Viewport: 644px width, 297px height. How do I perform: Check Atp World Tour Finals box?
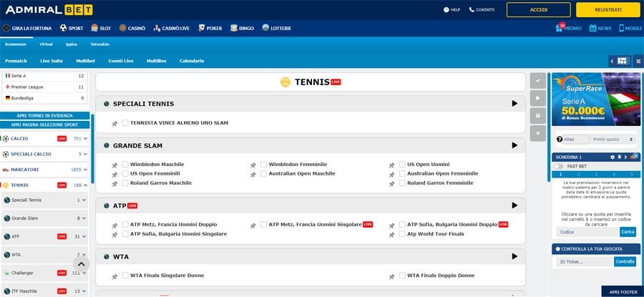click(402, 234)
